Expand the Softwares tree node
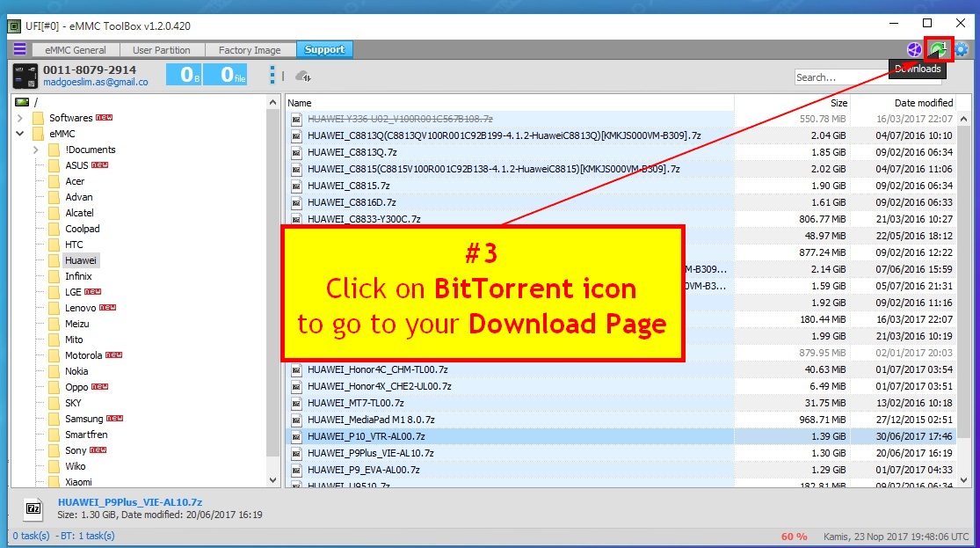 20,118
